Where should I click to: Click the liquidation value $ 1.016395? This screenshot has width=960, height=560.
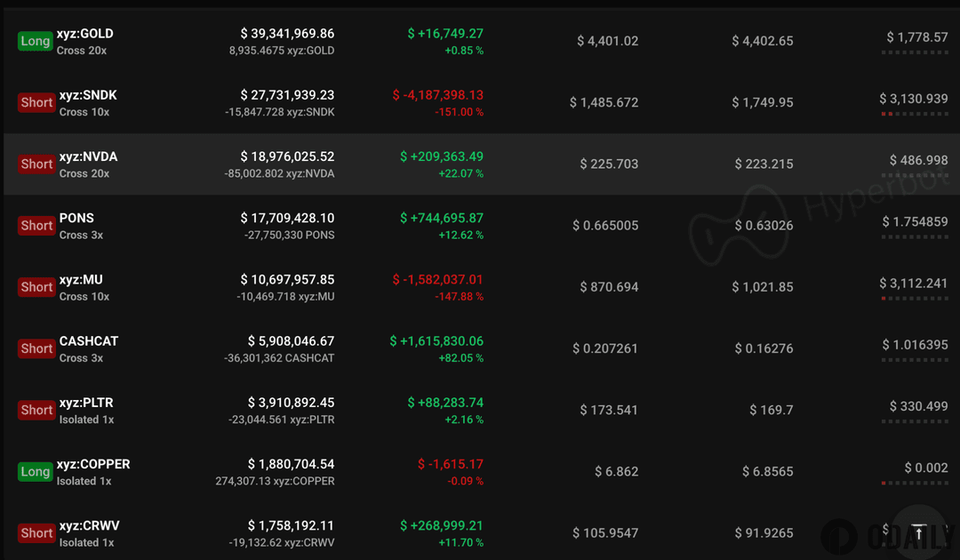915,345
